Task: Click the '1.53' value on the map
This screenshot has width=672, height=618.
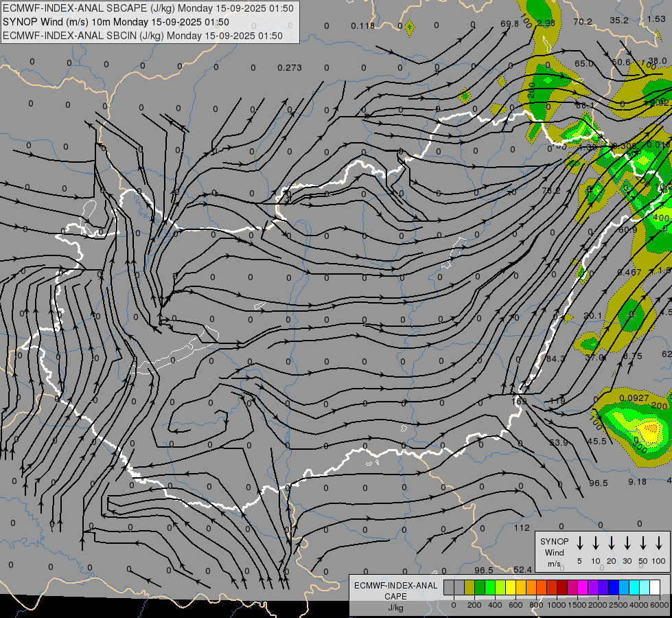Action: click(x=656, y=19)
